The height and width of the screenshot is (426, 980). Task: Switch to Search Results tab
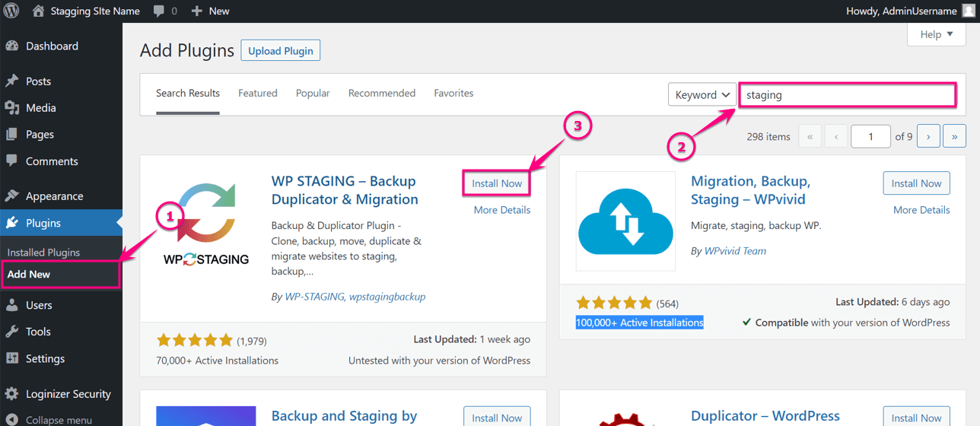coord(188,93)
